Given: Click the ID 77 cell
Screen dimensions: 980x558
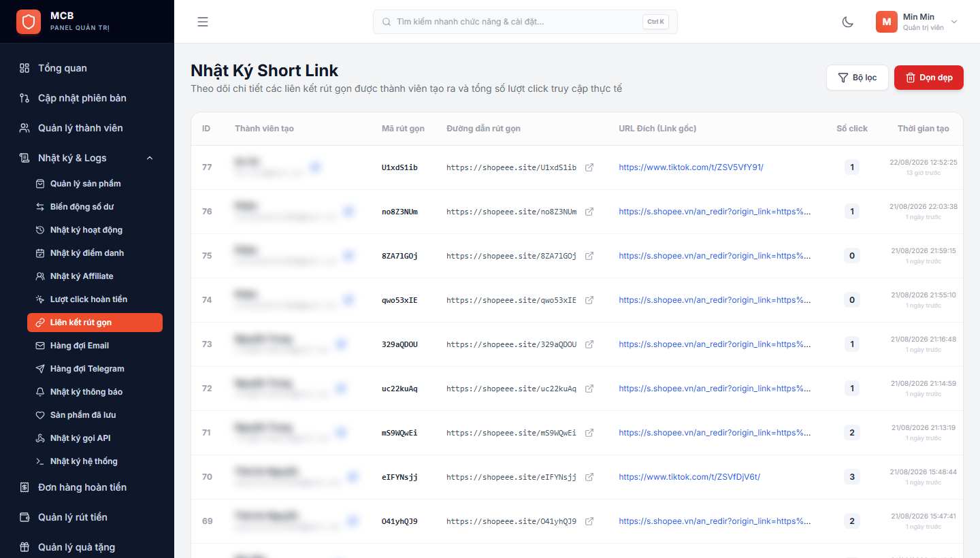Looking at the screenshot, I should [x=207, y=167].
